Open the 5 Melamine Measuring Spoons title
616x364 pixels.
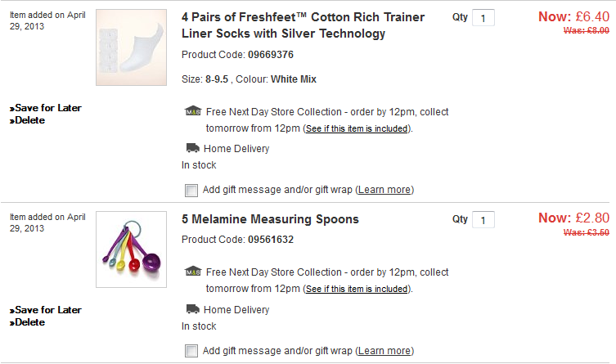[x=270, y=219]
